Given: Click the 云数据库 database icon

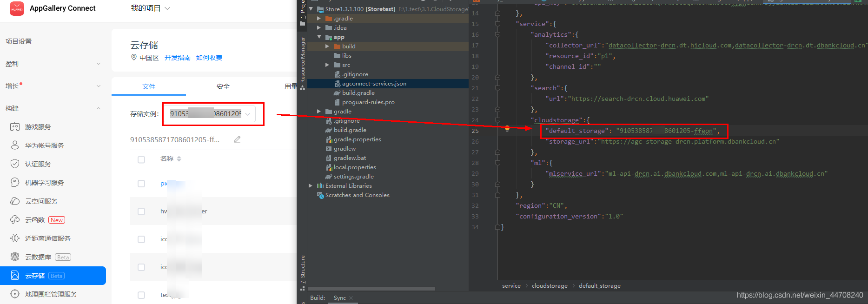Looking at the screenshot, I should tap(15, 257).
